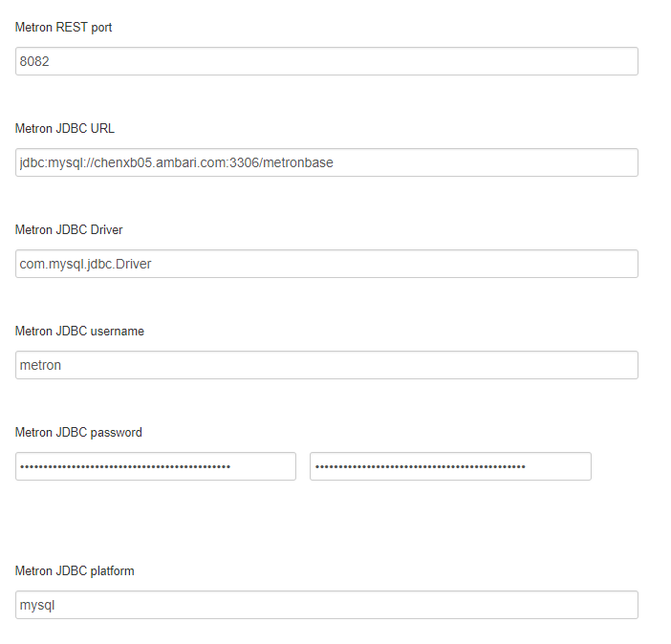Click the password confirmation field on the right
Image resolution: width=671 pixels, height=644 pixels.
point(559,466)
